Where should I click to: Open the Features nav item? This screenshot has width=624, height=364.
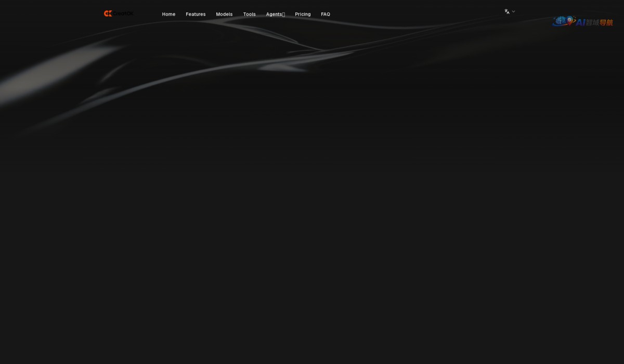pyautogui.click(x=196, y=14)
